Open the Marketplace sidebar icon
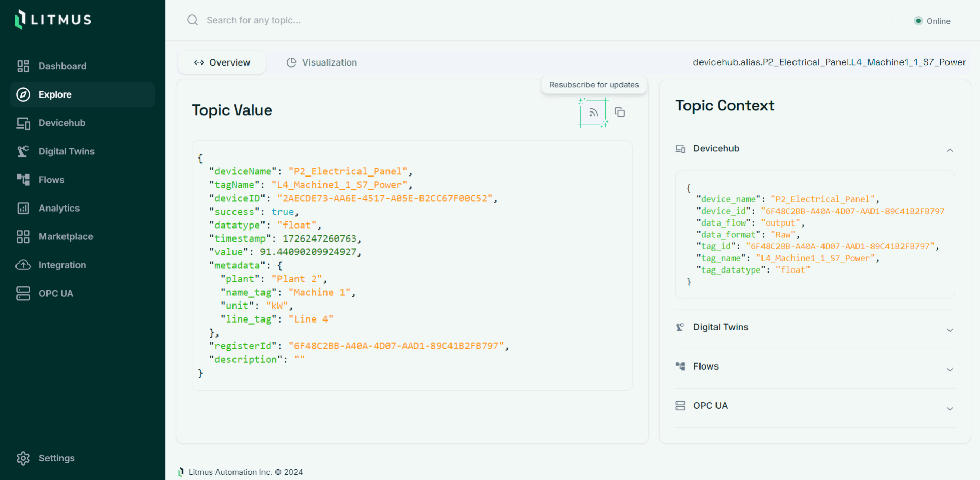980x480 pixels. click(x=23, y=236)
